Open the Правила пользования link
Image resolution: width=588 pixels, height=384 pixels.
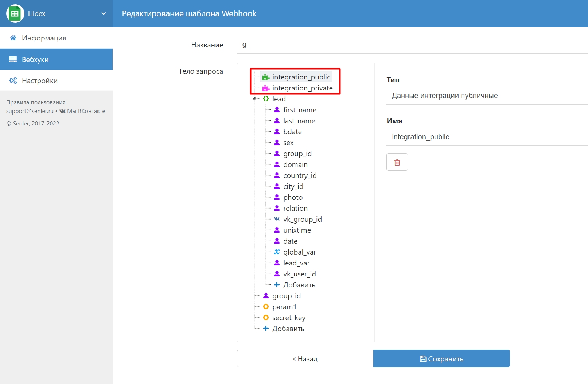tap(36, 102)
